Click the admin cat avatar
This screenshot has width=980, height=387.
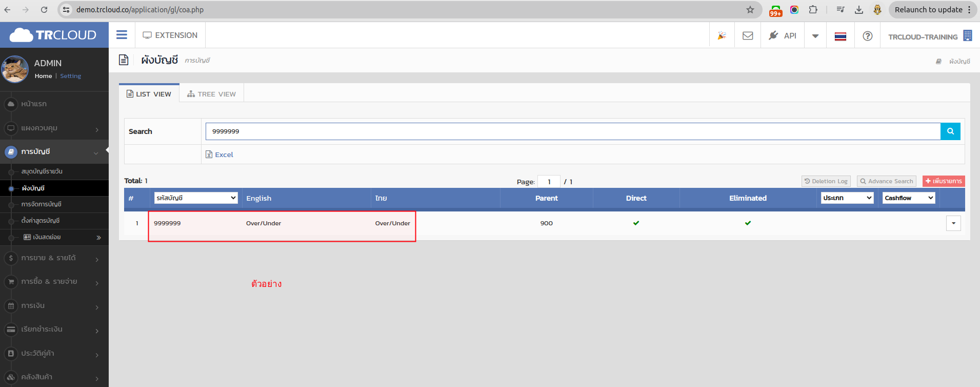point(15,69)
